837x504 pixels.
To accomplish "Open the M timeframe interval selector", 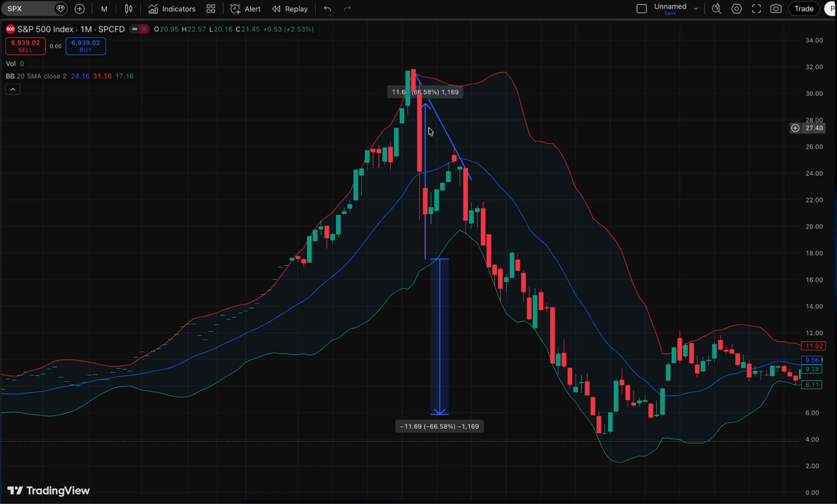I will [104, 9].
